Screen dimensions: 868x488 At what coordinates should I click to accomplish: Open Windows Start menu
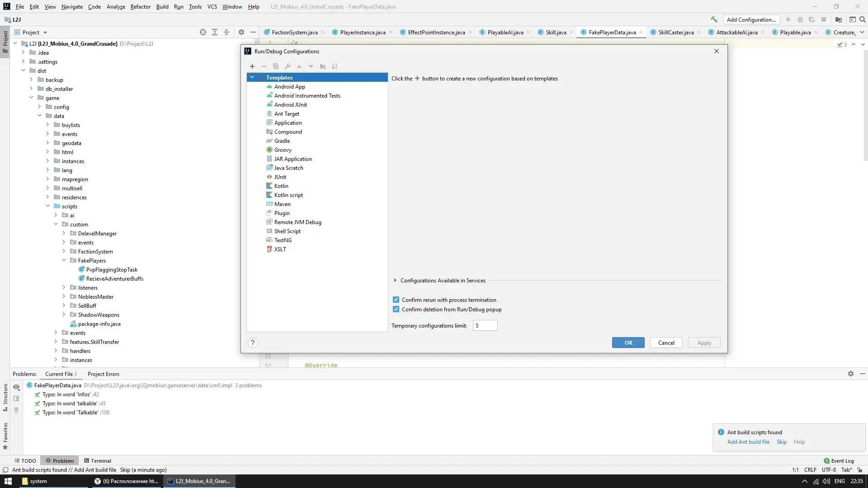[x=8, y=481]
